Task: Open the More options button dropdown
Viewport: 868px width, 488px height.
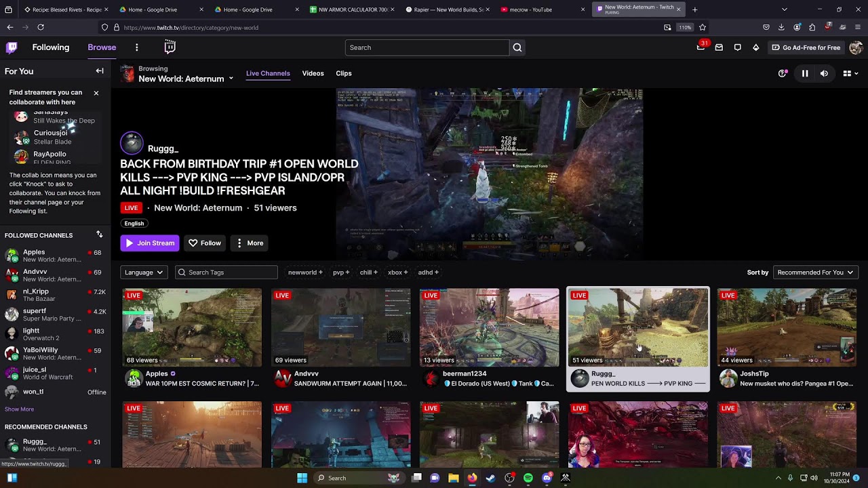Action: coord(249,243)
